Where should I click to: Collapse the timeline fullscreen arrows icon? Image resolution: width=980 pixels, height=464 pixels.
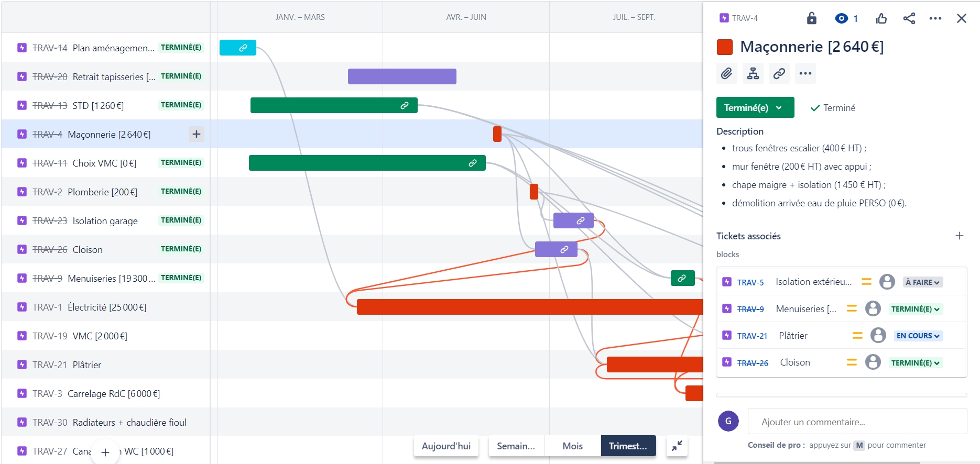click(x=677, y=446)
